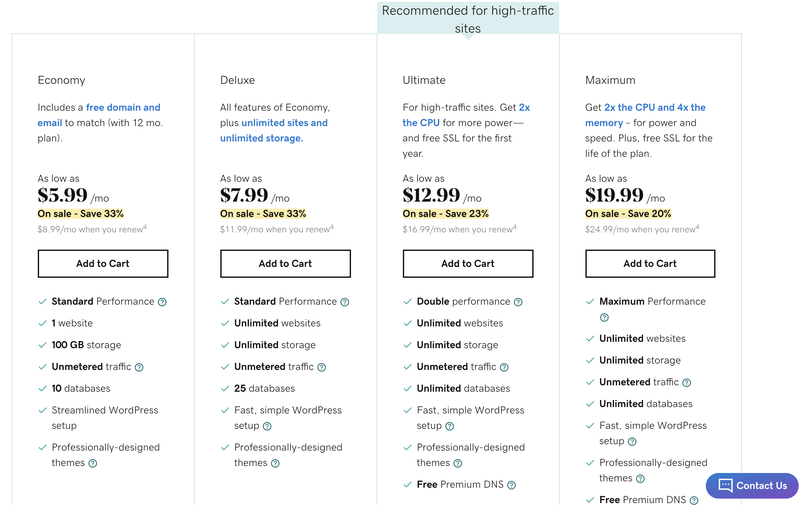
Task: Open help icon next to Economy Unmetered traffic
Action: tap(139, 367)
